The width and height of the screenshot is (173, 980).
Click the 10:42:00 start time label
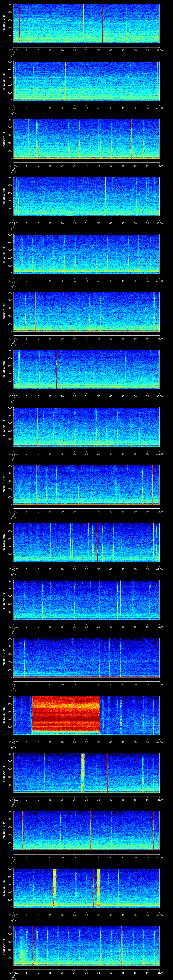[13, 684]
